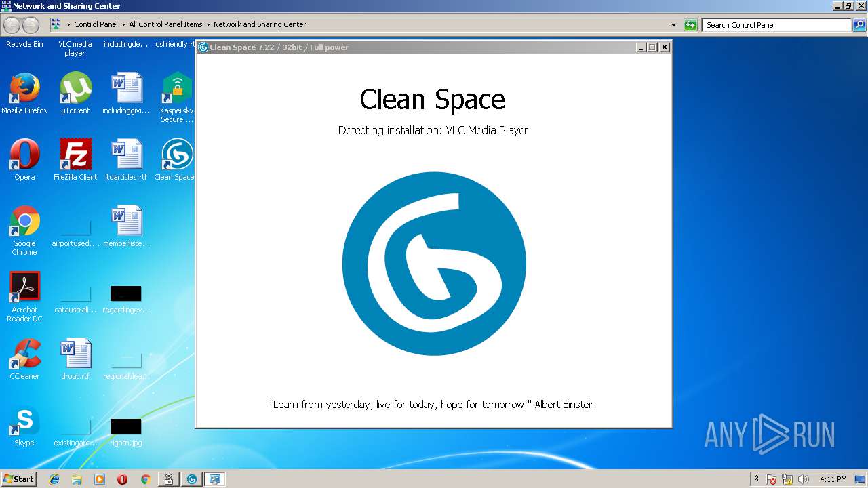Select drout.rtf document on desktop

pos(75,359)
